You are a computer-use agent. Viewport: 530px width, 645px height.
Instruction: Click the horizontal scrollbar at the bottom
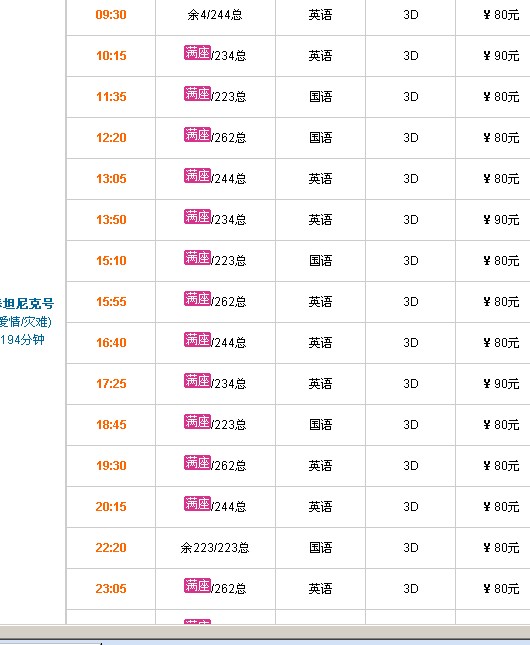click(x=265, y=631)
